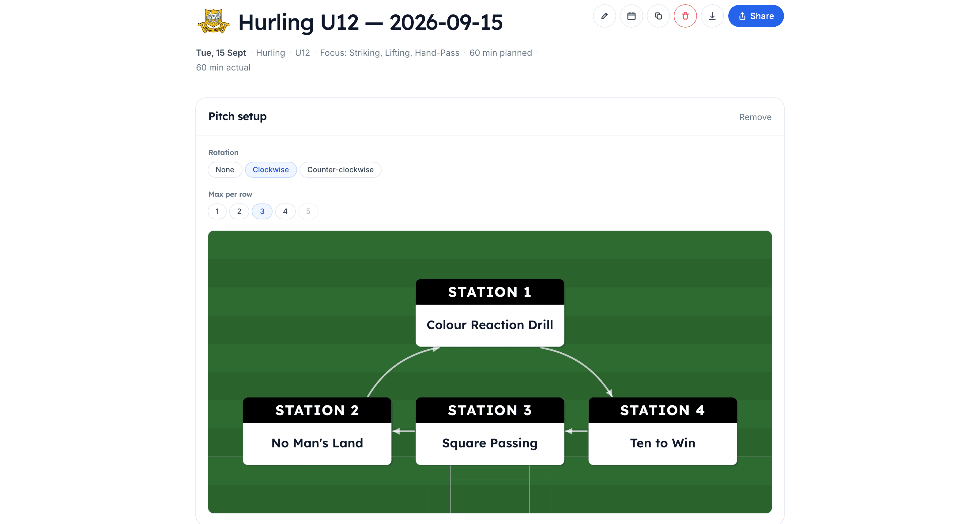Set max per row to 1
980x524 pixels.
[217, 211]
